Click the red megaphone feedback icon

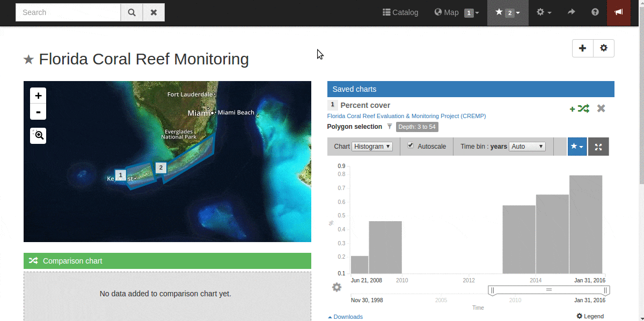619,12
